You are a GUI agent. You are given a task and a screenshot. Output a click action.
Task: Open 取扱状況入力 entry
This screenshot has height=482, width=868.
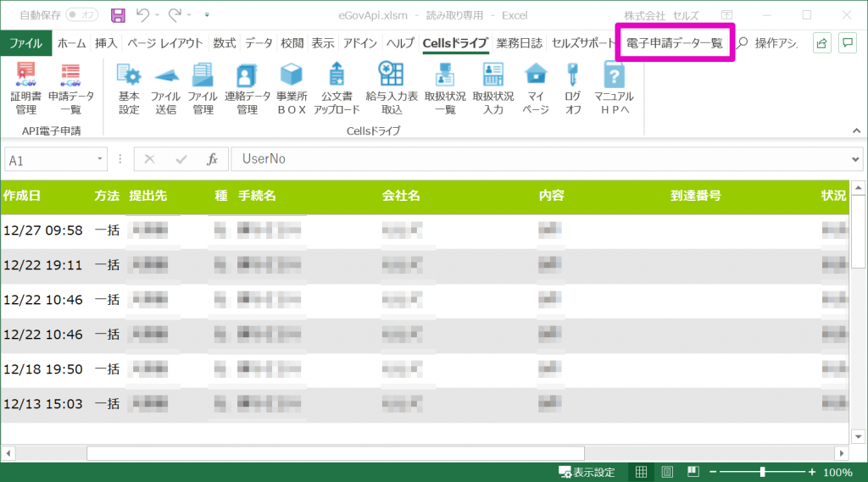click(492, 89)
